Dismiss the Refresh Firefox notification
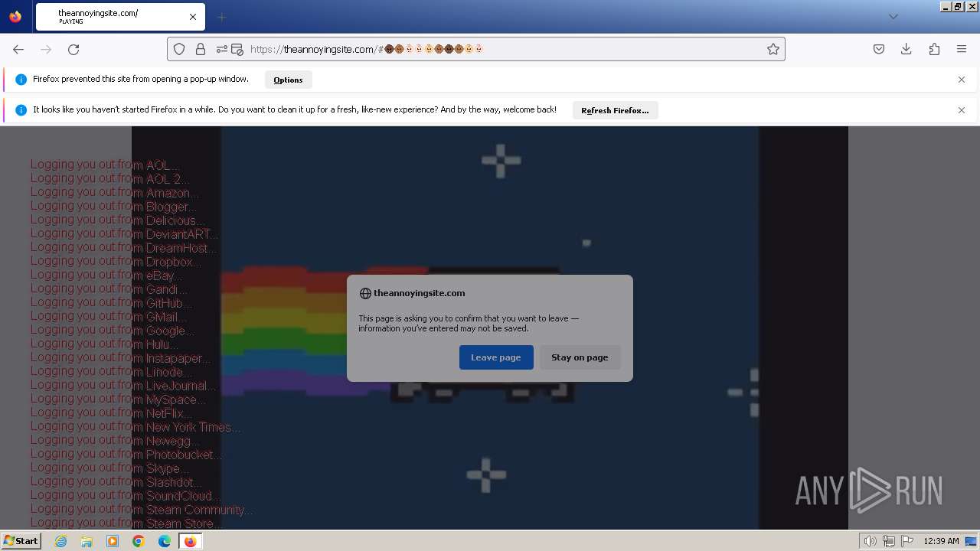The width and height of the screenshot is (980, 551). click(x=962, y=110)
